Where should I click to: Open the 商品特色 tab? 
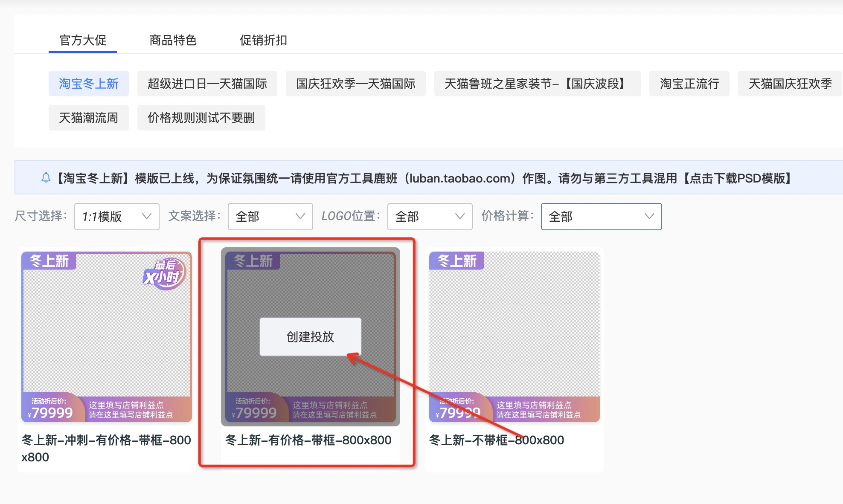173,40
